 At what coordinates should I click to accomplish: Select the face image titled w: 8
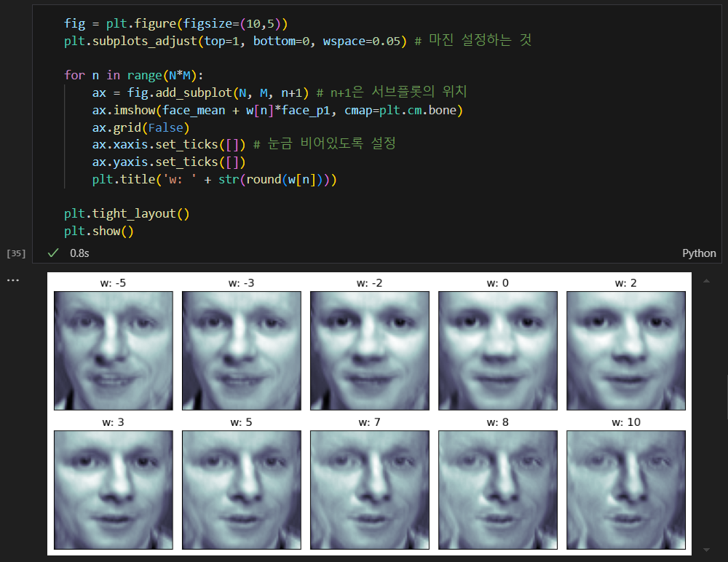coord(498,489)
